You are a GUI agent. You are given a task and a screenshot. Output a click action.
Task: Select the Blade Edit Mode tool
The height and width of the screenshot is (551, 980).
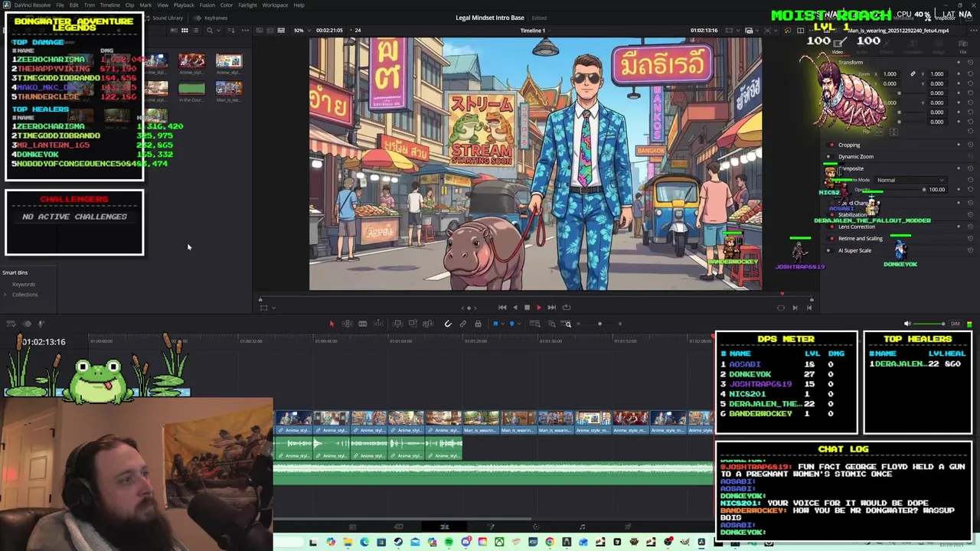pos(378,324)
